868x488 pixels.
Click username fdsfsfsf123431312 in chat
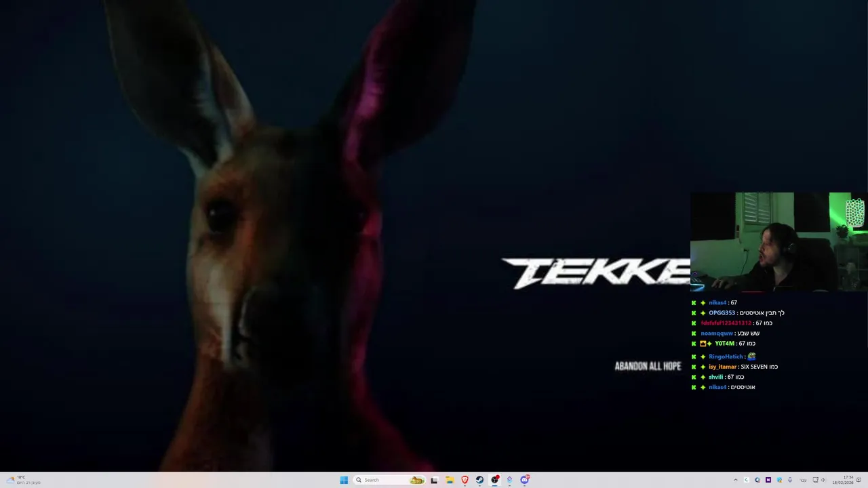coord(726,323)
